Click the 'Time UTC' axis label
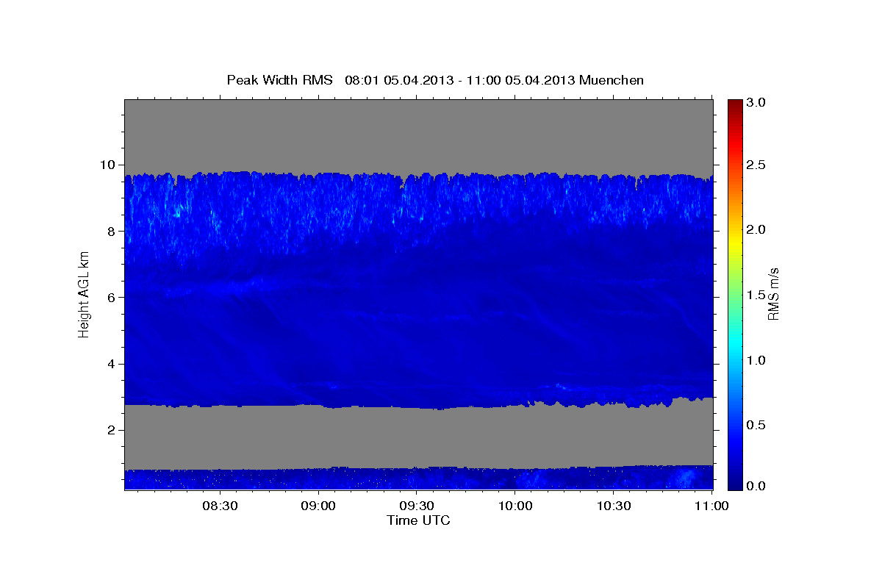Image resolution: width=882 pixels, height=588 pixels. [x=418, y=520]
